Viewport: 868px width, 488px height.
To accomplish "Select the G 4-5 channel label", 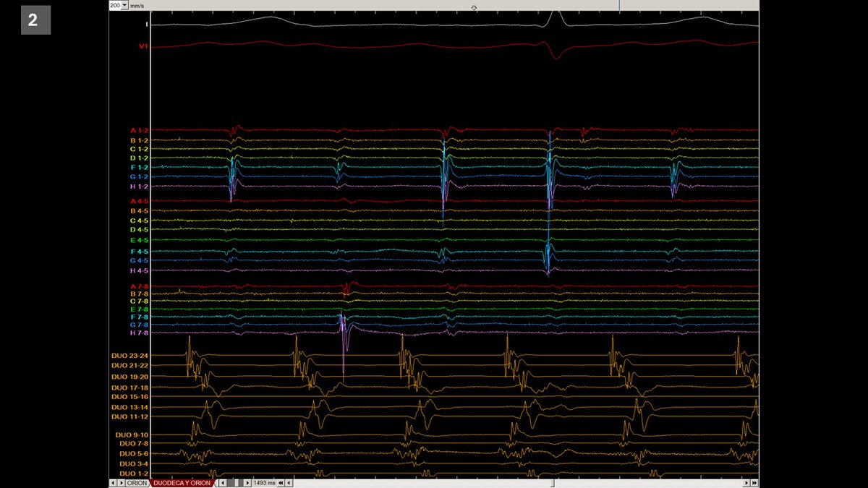I will tap(139, 260).
